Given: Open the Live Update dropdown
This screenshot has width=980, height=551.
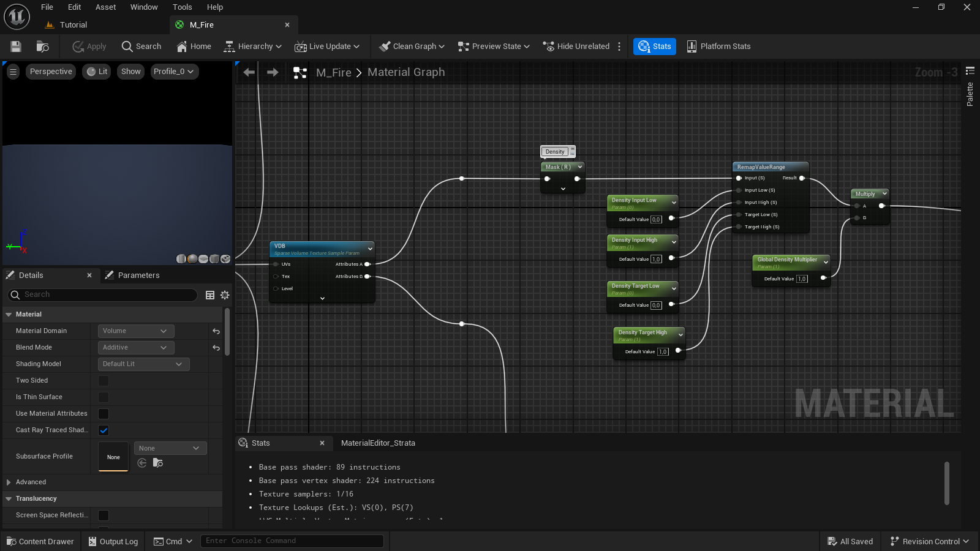Looking at the screenshot, I should tap(327, 47).
